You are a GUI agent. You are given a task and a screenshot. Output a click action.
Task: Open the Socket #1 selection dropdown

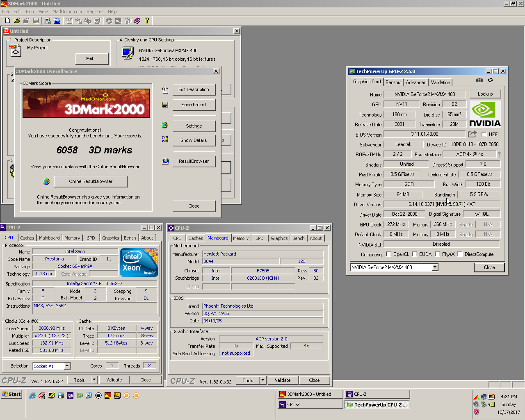67,366
